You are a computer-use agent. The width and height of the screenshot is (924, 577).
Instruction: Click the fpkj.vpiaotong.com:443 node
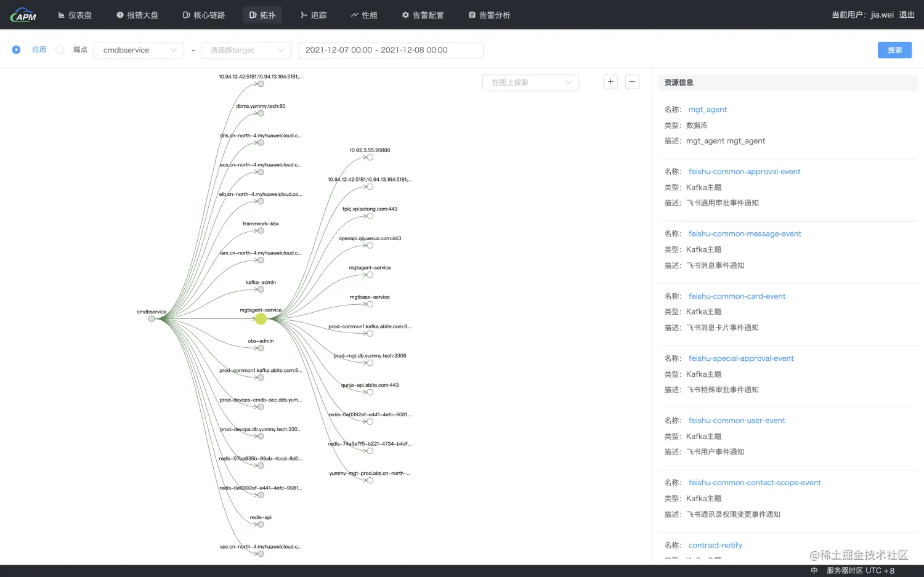point(370,216)
